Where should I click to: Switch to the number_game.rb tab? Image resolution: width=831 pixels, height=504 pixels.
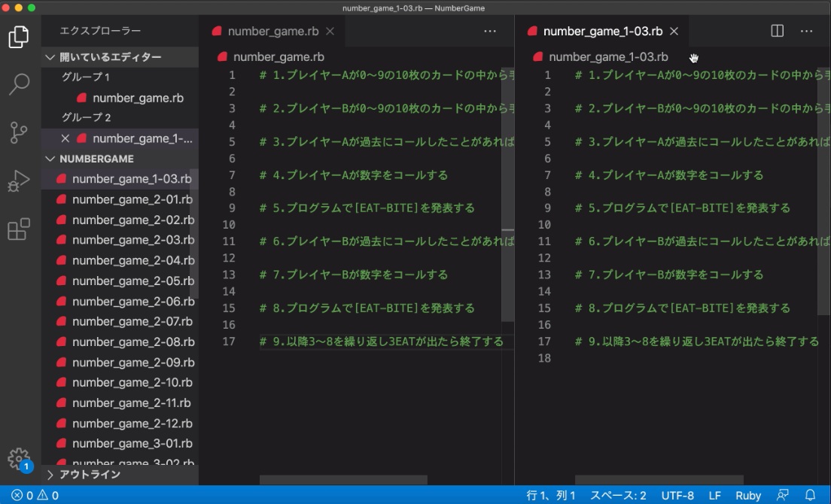click(x=273, y=32)
